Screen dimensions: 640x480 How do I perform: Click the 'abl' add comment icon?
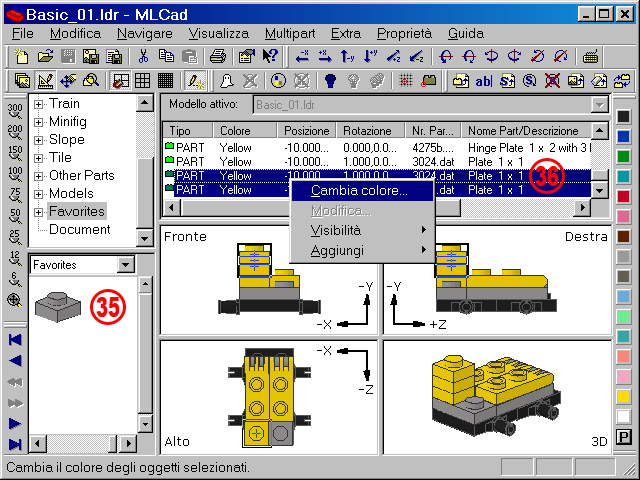(483, 81)
